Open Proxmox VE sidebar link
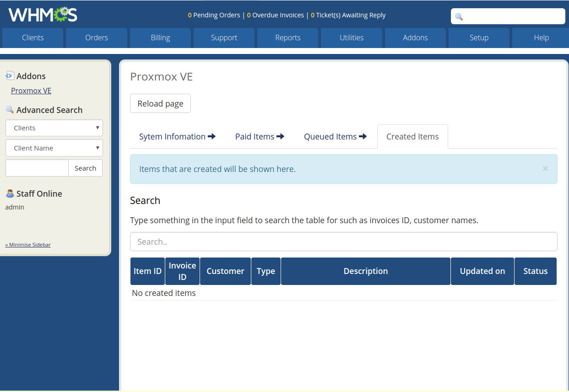The image size is (569, 392). [x=31, y=91]
